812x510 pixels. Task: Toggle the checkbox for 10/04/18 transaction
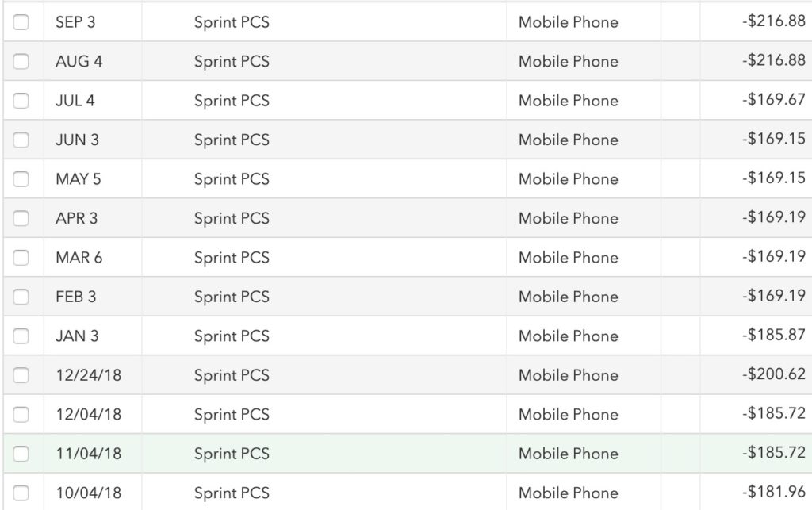21,493
